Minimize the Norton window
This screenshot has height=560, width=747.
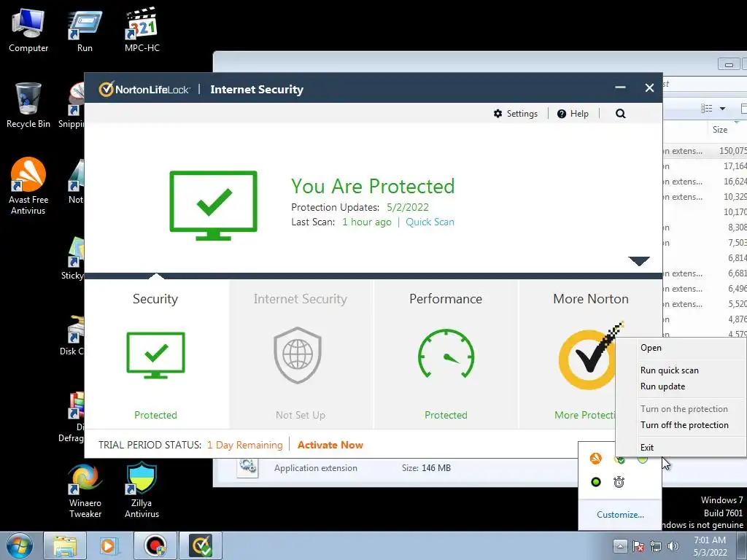click(620, 87)
